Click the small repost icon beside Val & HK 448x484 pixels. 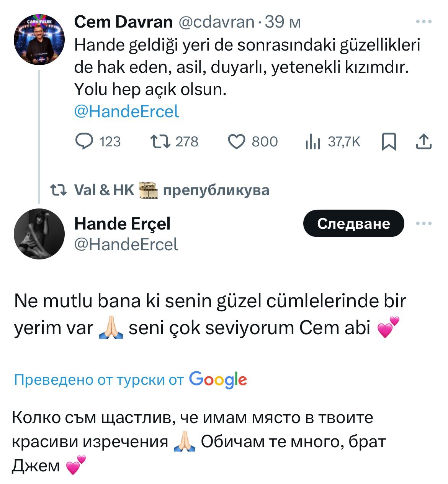[x=59, y=190]
